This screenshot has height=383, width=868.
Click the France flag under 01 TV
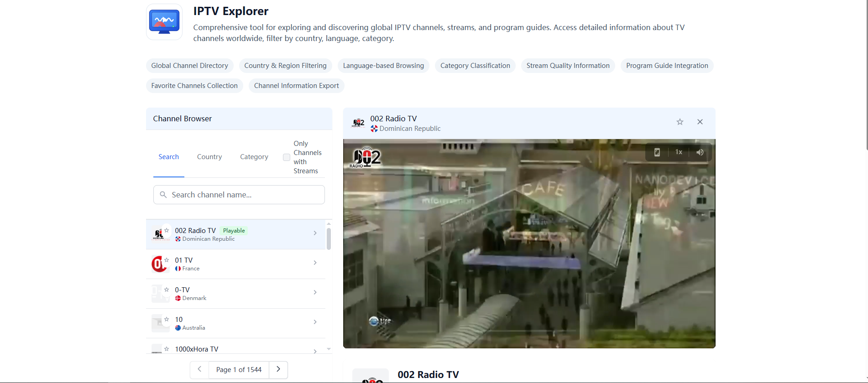178,269
